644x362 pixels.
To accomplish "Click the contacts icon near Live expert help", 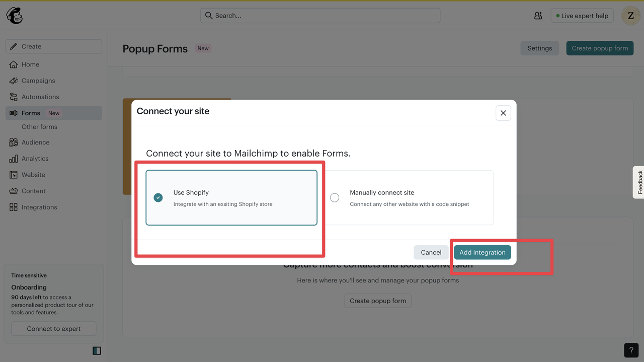I will 538,16.
